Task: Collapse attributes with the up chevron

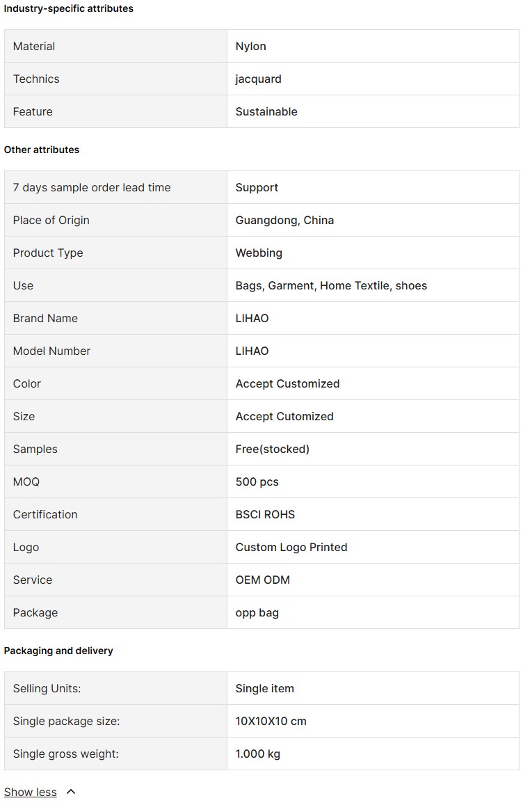Action: 72,791
